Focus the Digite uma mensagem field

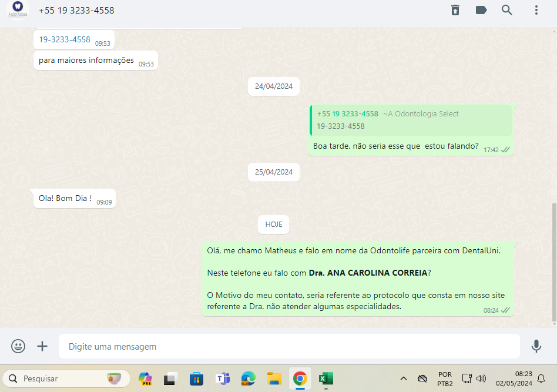pyautogui.click(x=289, y=346)
